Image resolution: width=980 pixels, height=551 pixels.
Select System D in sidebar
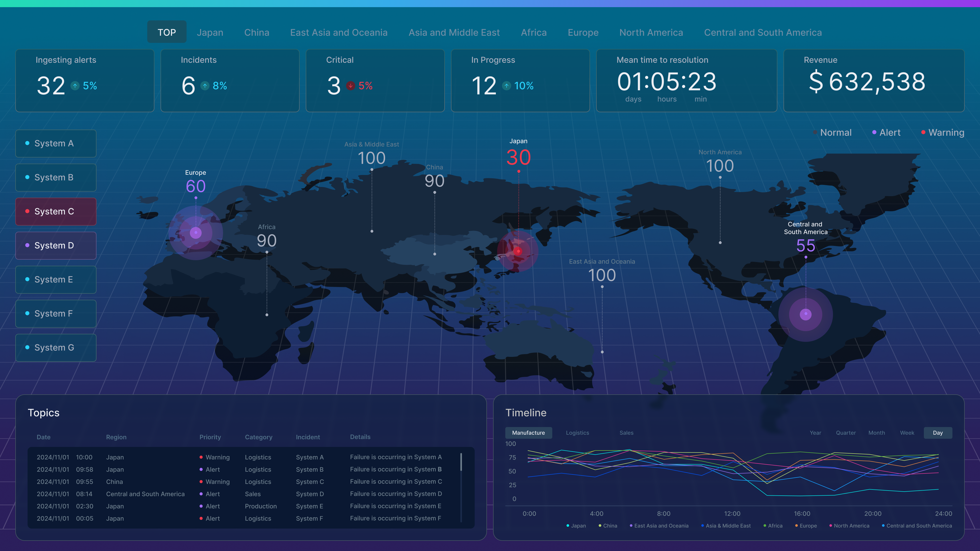[56, 246]
